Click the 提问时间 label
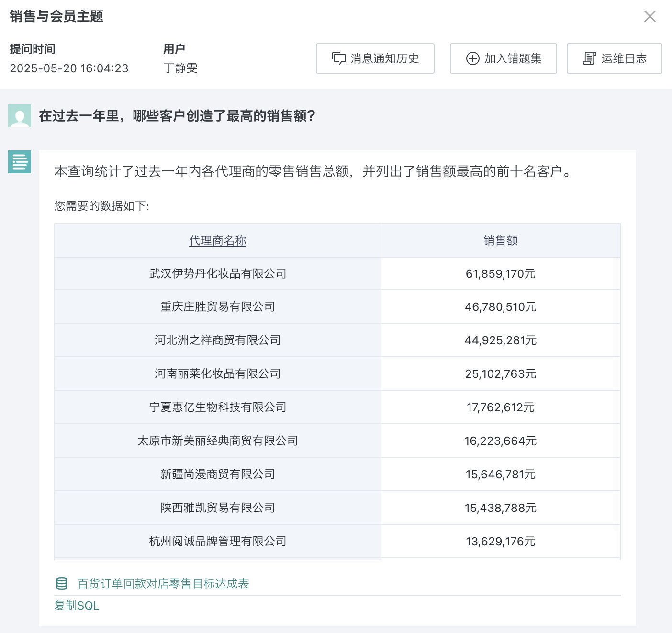The image size is (672, 633). pos(33,49)
